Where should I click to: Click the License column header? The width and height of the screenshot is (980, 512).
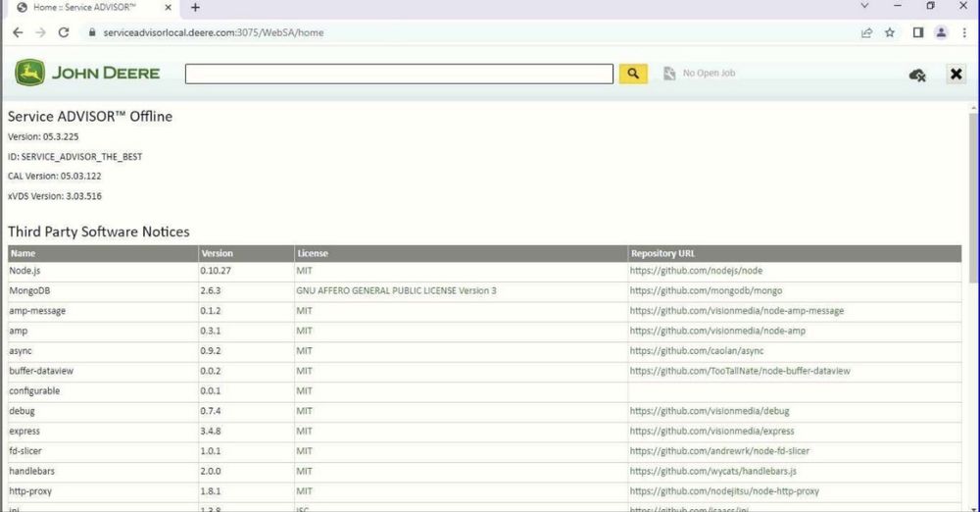(462, 253)
